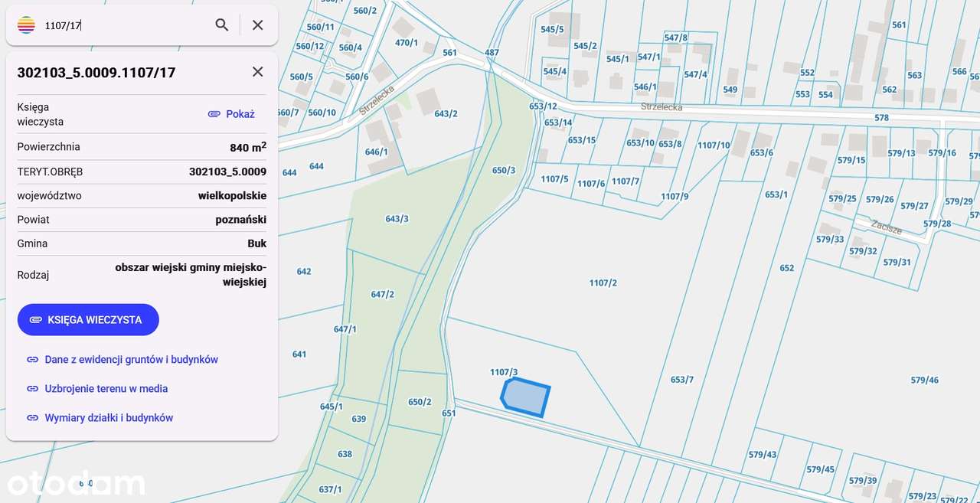Click parcel label 545/5 on map
The width and height of the screenshot is (980, 503).
pos(552,30)
